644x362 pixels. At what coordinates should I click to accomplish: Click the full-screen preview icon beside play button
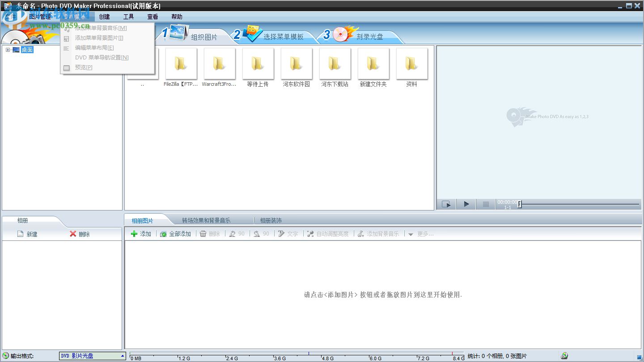(445, 204)
